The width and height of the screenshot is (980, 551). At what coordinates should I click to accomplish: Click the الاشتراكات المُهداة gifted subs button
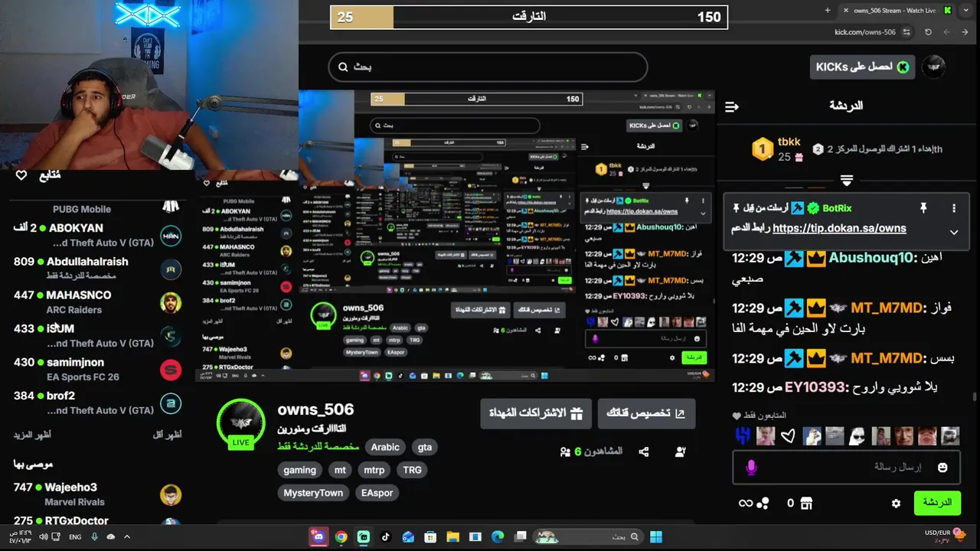(536, 413)
